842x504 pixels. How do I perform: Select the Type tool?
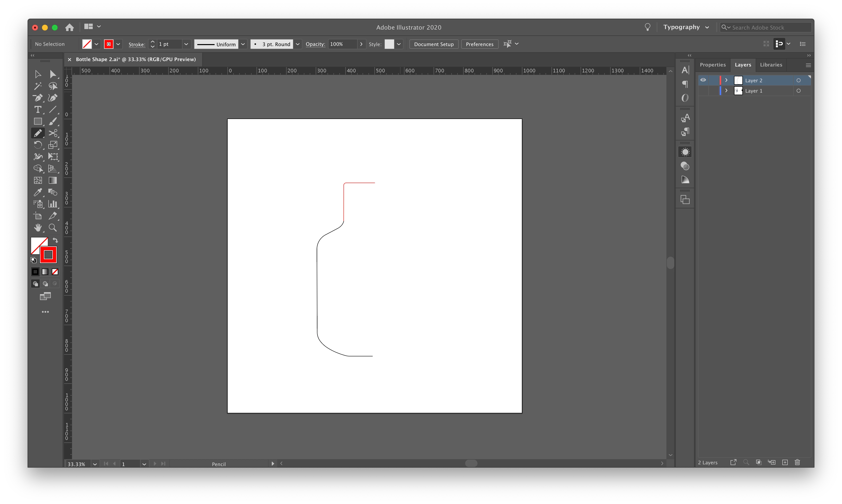(38, 110)
